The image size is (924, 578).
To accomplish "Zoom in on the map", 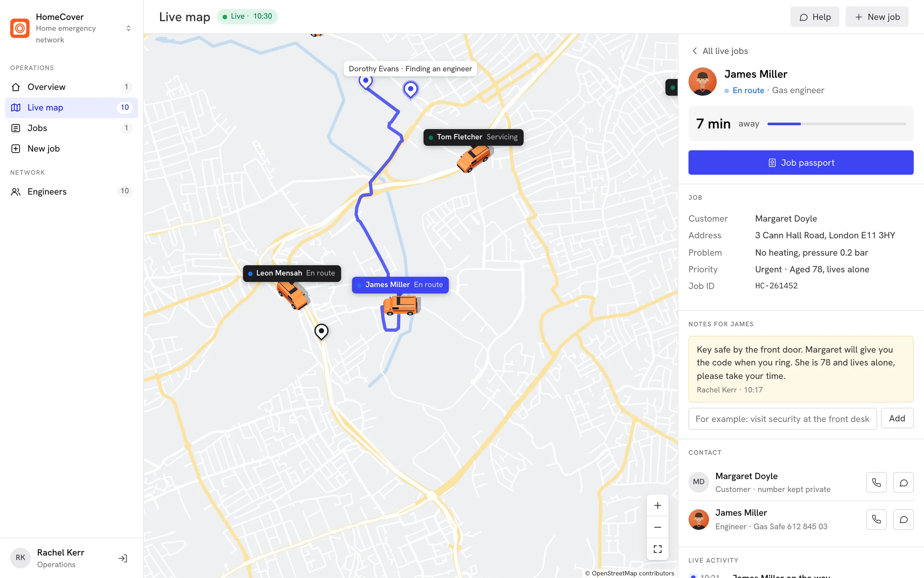I will 658,506.
